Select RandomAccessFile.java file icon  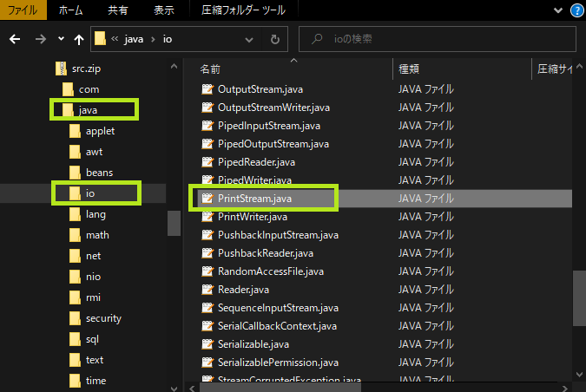click(207, 271)
